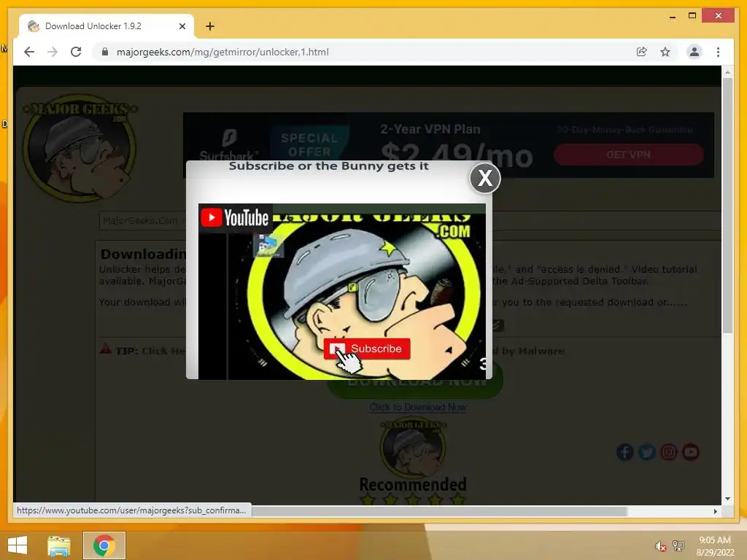The image size is (747, 560).
Task: Click the browser forward arrow
Action: (x=53, y=52)
